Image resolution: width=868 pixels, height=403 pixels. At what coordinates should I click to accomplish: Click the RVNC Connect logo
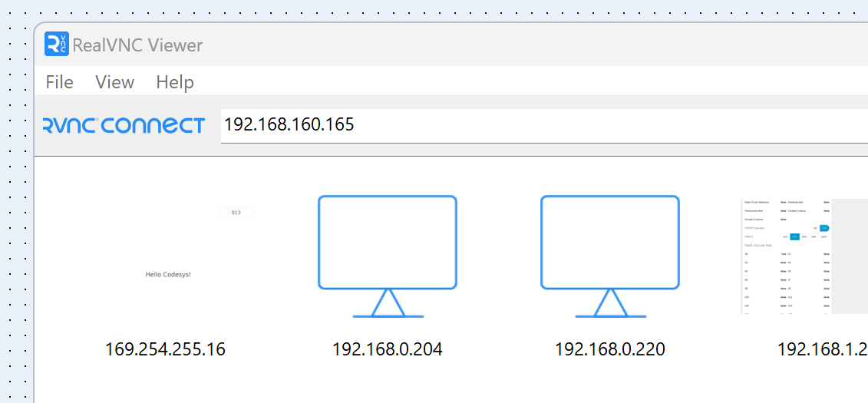click(x=124, y=125)
